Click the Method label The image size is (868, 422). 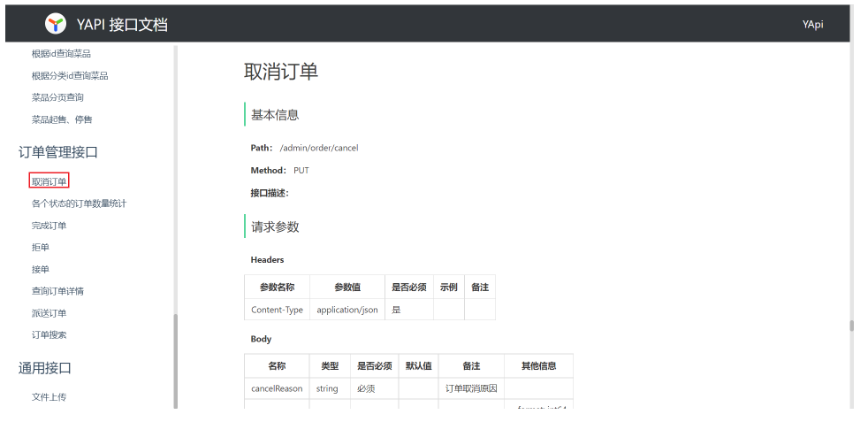pyautogui.click(x=269, y=171)
